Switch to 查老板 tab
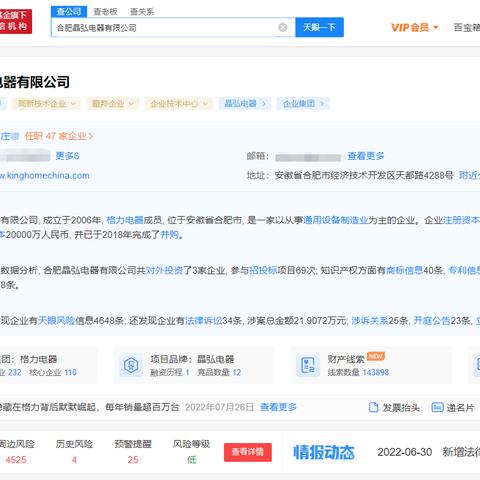The height and width of the screenshot is (480, 480). pos(105,12)
